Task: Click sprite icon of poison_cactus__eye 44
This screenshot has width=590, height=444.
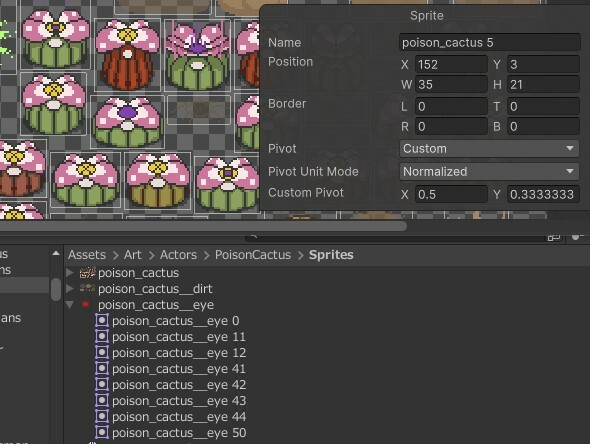Action: click(x=102, y=417)
